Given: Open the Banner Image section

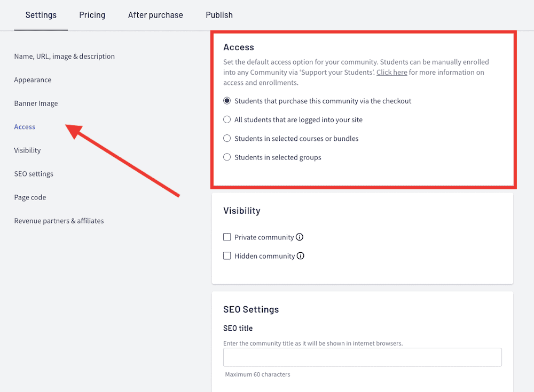Looking at the screenshot, I should pyautogui.click(x=36, y=103).
